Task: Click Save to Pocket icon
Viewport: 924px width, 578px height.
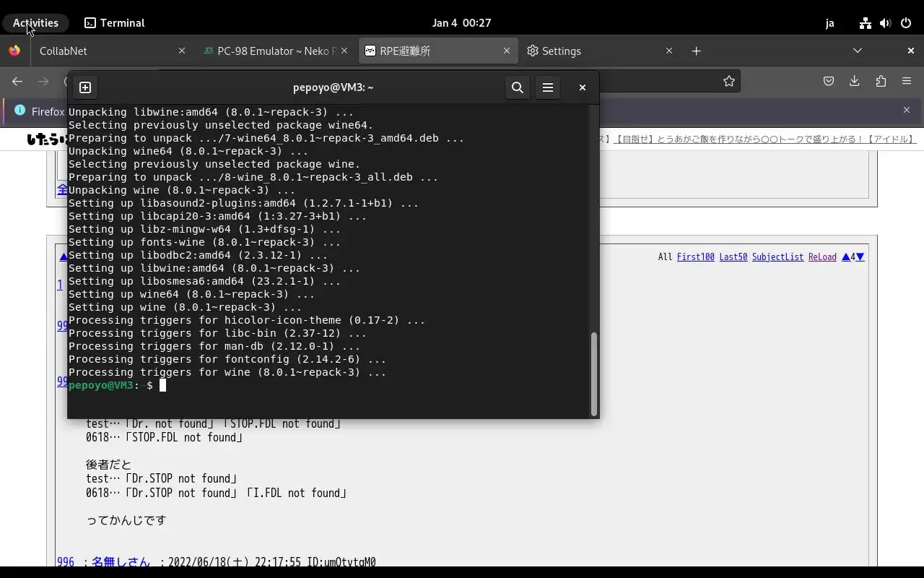Action: point(829,82)
